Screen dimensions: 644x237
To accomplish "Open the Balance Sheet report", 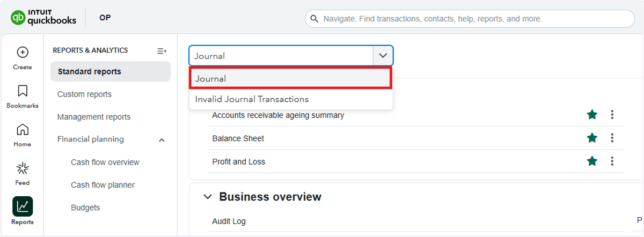I will [238, 138].
